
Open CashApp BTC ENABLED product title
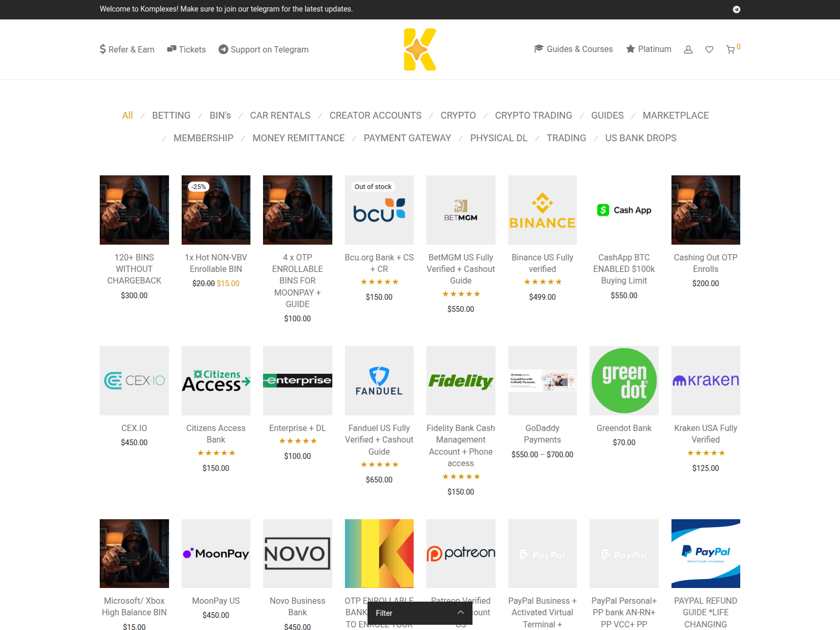coord(624,269)
